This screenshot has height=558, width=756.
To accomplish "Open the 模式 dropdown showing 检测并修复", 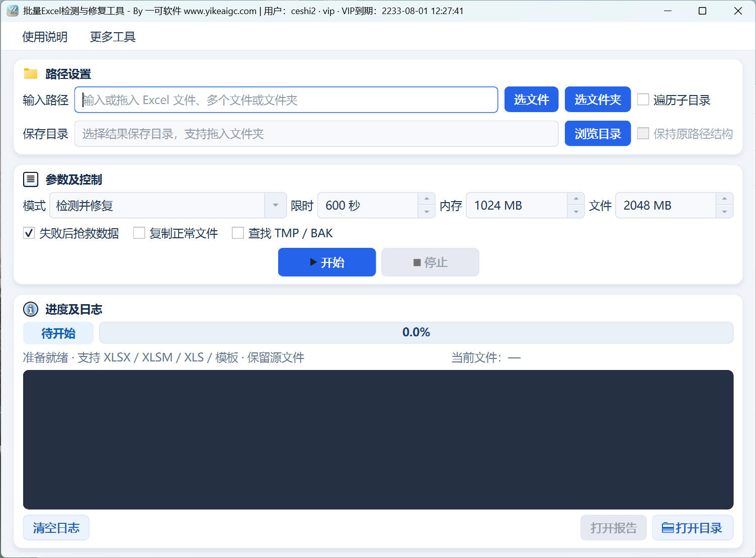I will [x=168, y=205].
